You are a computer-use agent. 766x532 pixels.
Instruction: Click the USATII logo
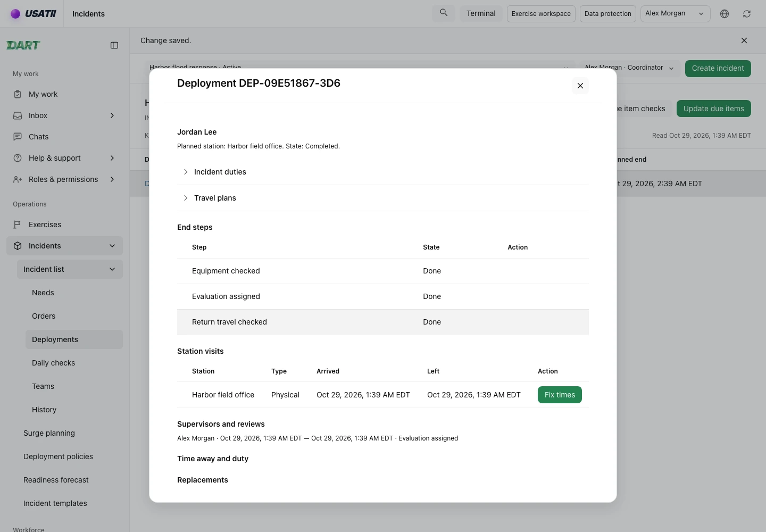click(x=34, y=14)
